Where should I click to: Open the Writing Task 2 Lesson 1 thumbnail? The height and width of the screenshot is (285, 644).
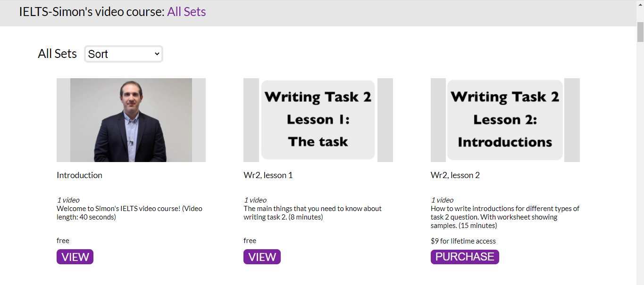point(318,120)
